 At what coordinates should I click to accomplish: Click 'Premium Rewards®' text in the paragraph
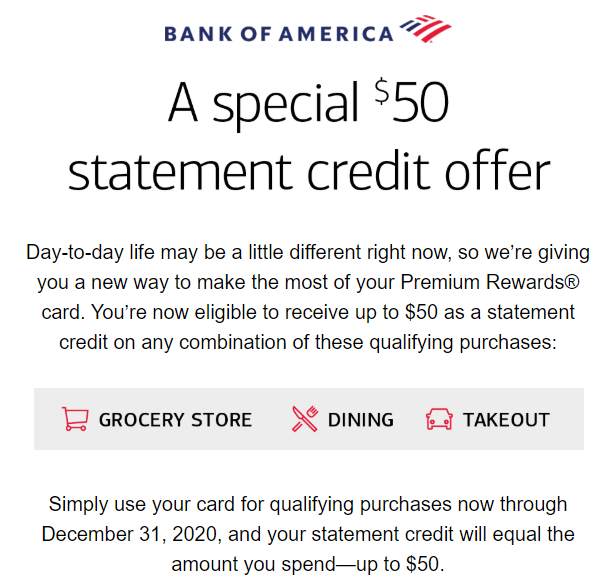tap(490, 282)
